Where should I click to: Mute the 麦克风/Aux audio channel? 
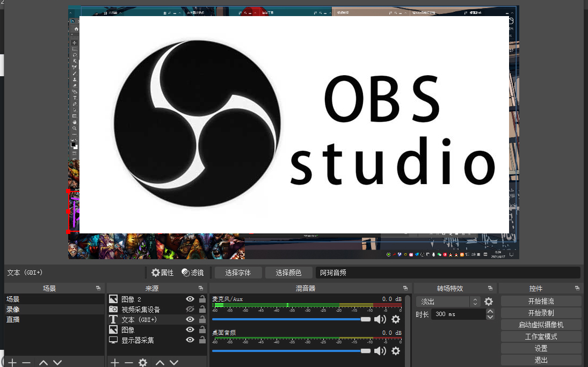(380, 319)
